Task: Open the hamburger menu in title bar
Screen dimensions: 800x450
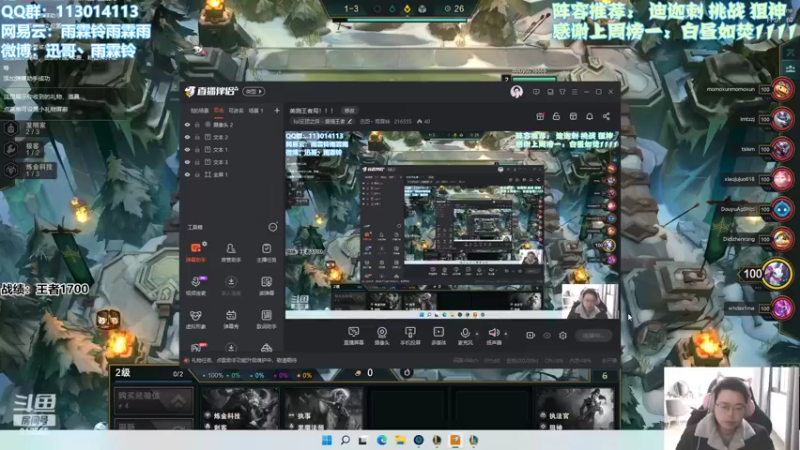Action: (574, 92)
